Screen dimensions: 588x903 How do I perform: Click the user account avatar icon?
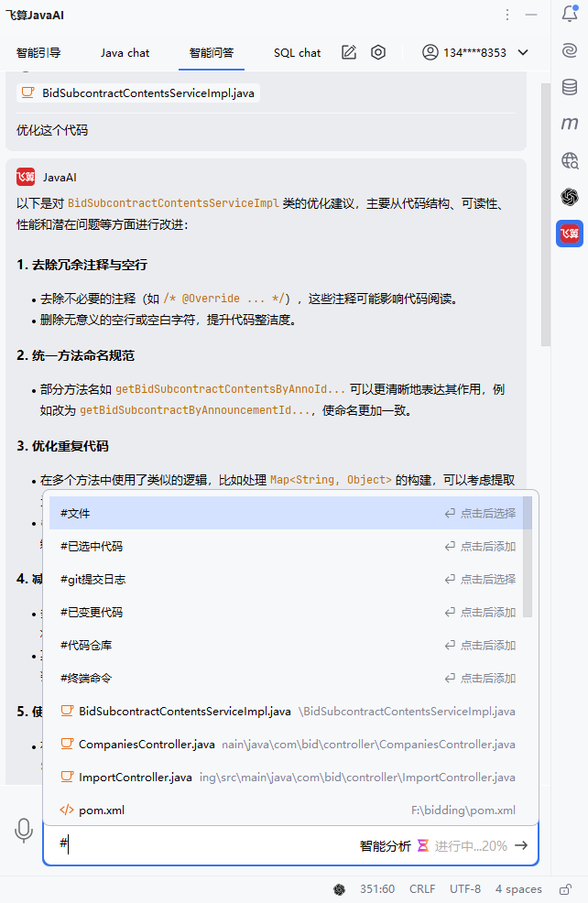click(430, 52)
